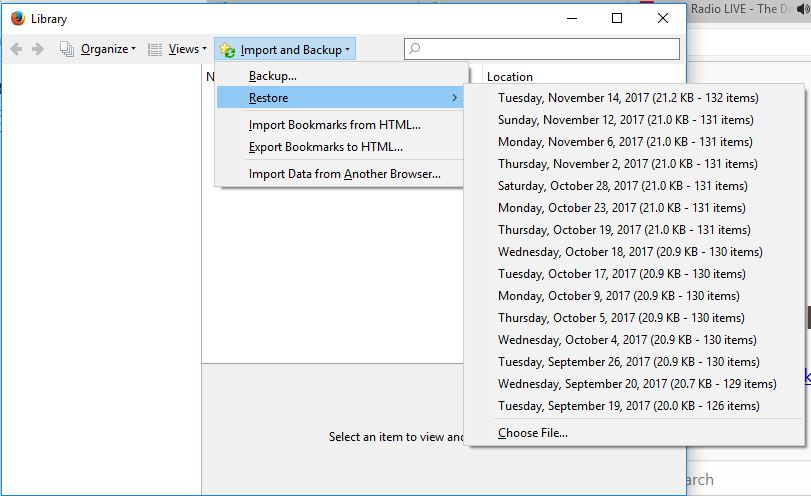
Task: Restore backup from Sunday, November 12, 2017
Action: [x=635, y=120]
